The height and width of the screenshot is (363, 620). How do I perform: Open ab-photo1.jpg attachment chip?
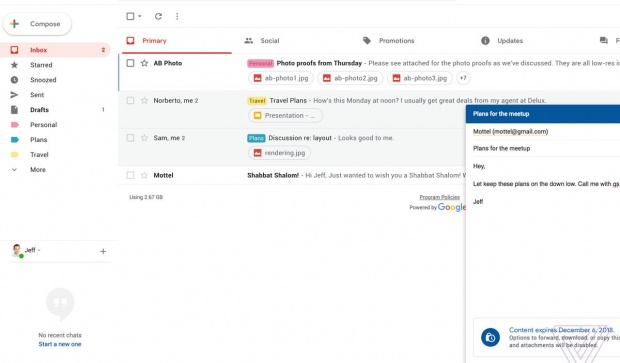pyautogui.click(x=281, y=78)
